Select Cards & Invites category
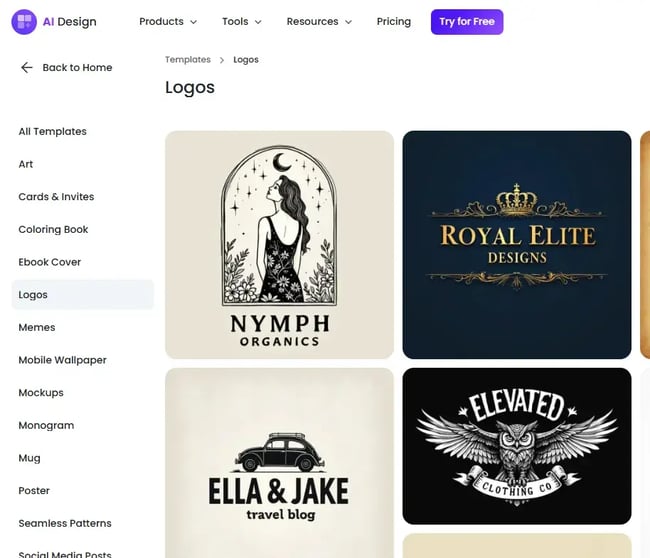Image resolution: width=650 pixels, height=558 pixels. pyautogui.click(x=56, y=197)
